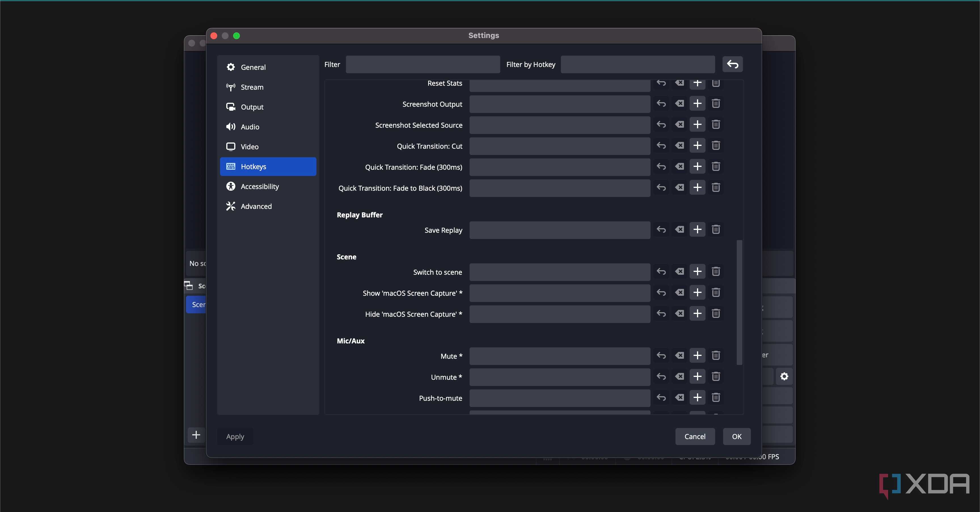
Task: Open the General settings section
Action: tap(268, 67)
